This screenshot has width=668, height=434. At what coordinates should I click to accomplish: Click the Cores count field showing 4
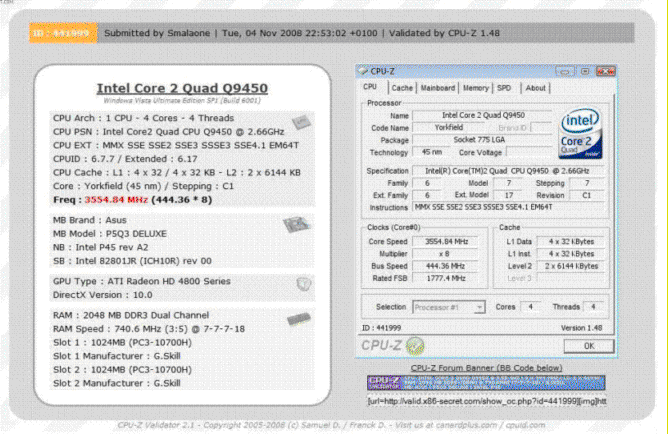pyautogui.click(x=530, y=307)
